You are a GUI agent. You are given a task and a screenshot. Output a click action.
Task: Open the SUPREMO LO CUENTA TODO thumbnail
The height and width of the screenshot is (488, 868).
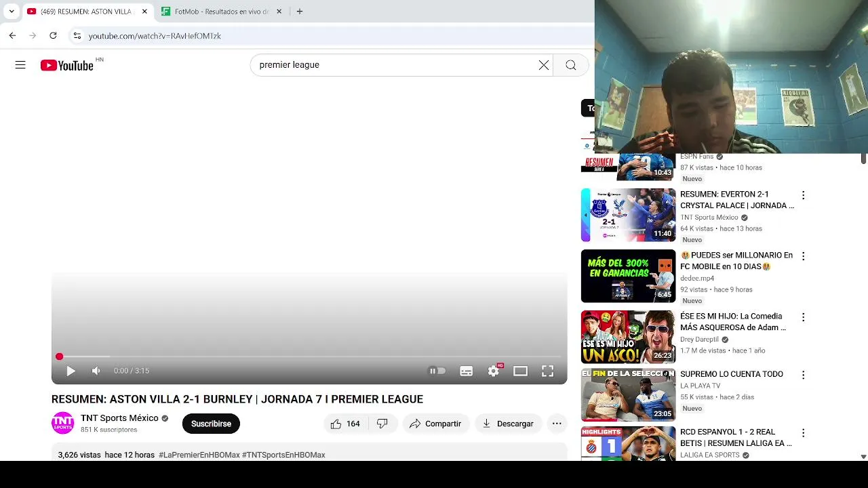tap(628, 395)
